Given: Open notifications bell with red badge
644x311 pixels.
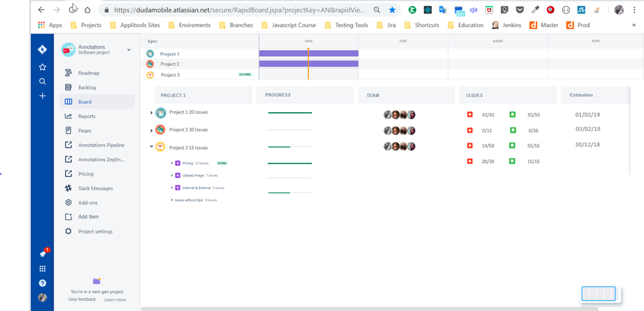Looking at the screenshot, I should pyautogui.click(x=43, y=253).
